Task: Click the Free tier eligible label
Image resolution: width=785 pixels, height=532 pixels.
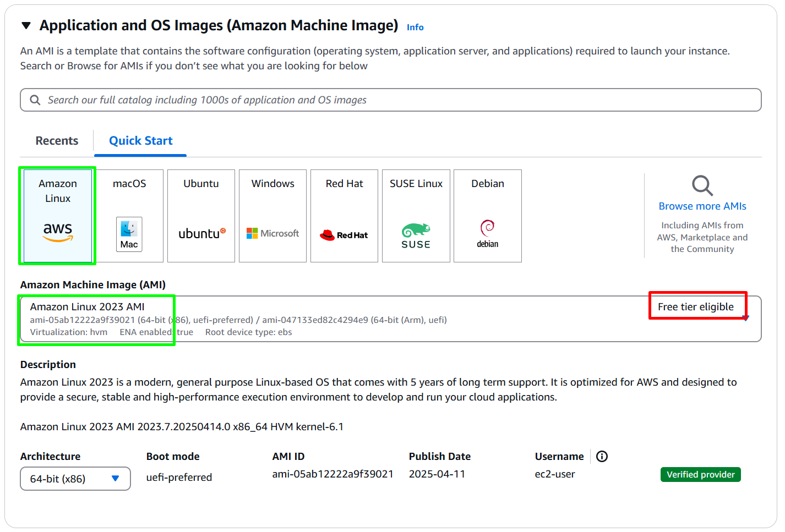Action: [696, 307]
